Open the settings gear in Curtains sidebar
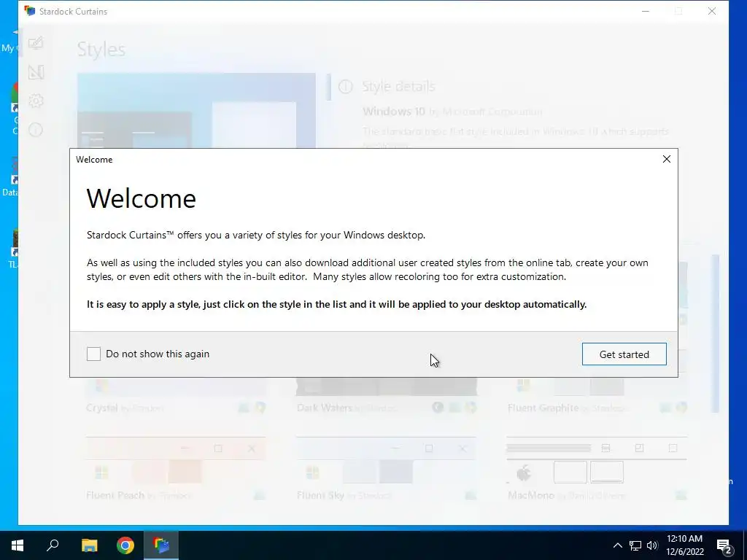 [36, 101]
